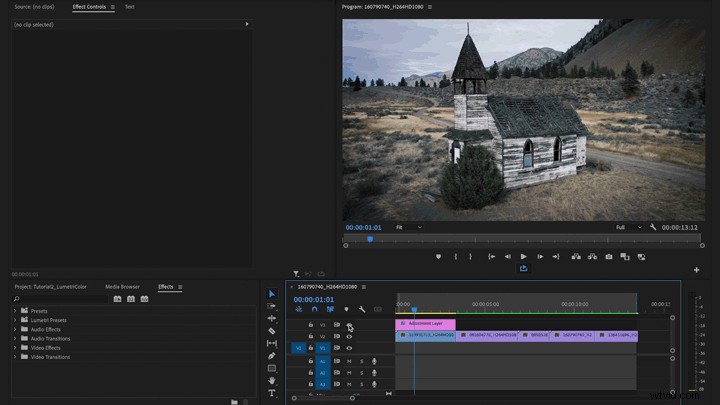Click timeline timecode 00:00:01:01
720x405 pixels.
tap(314, 299)
